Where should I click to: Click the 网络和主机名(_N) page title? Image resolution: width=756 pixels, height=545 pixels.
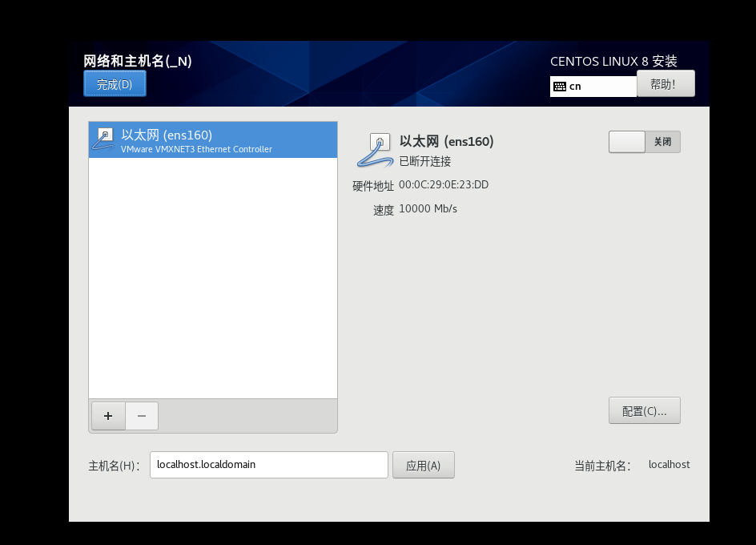point(138,61)
